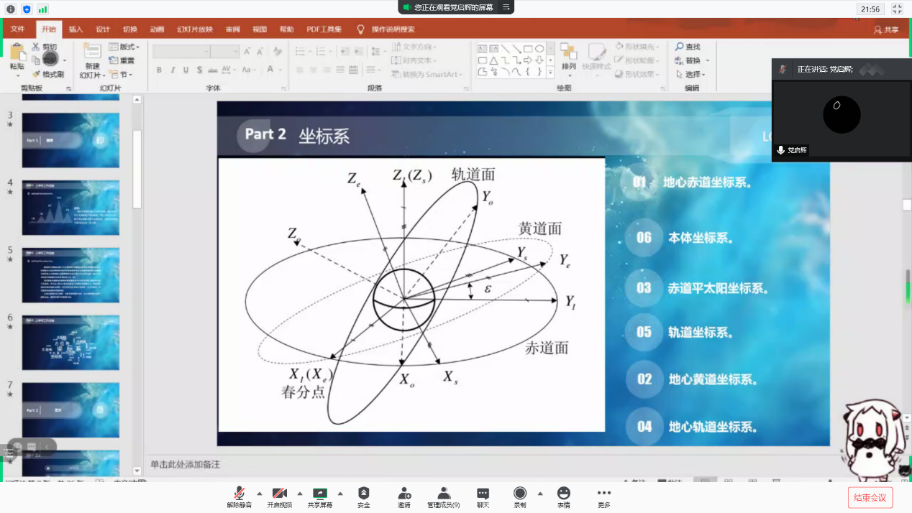The height and width of the screenshot is (513, 912).
Task: Open 管理成员 member management
Action: [443, 493]
